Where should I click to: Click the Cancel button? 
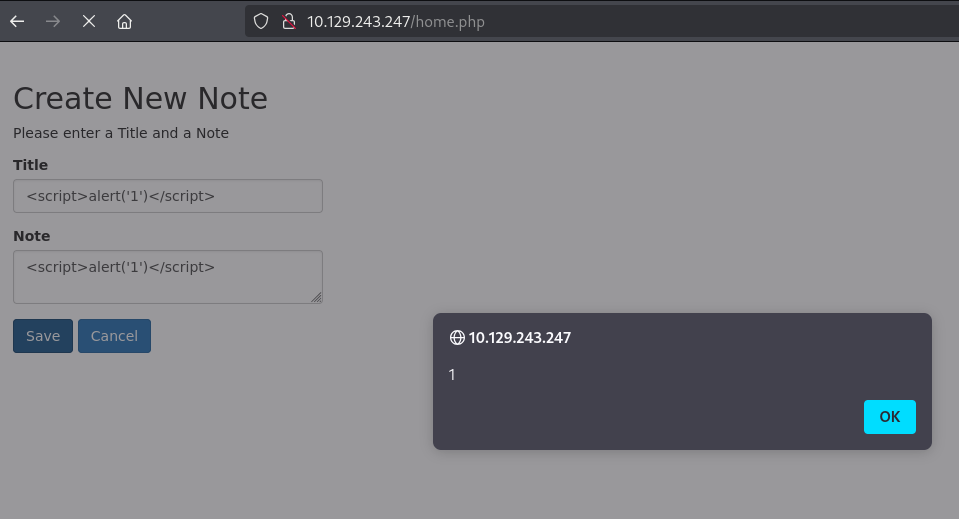pos(114,336)
